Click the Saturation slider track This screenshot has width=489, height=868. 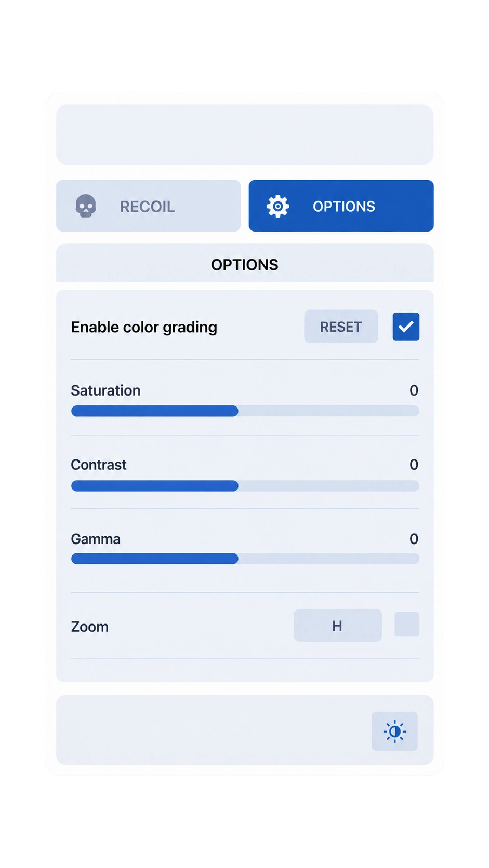click(245, 411)
